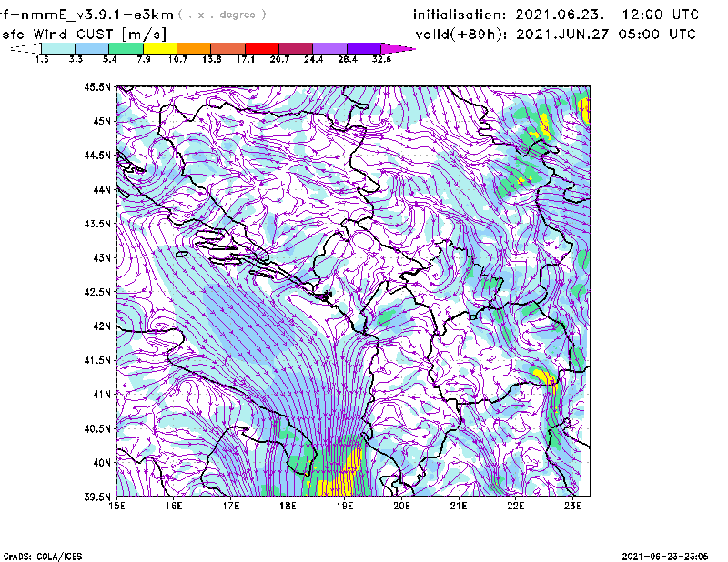Click the 13.8 legend value
This screenshot has width=728, height=562.
212,59
